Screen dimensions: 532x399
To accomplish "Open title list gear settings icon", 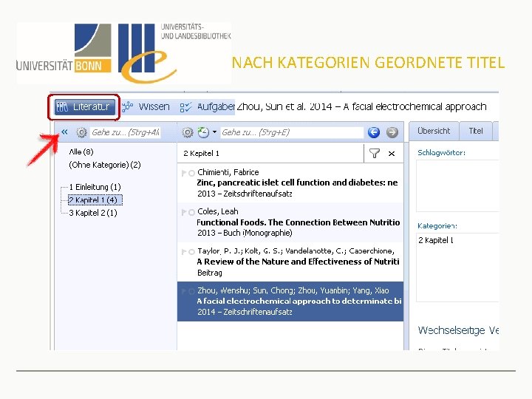I will tap(187, 132).
